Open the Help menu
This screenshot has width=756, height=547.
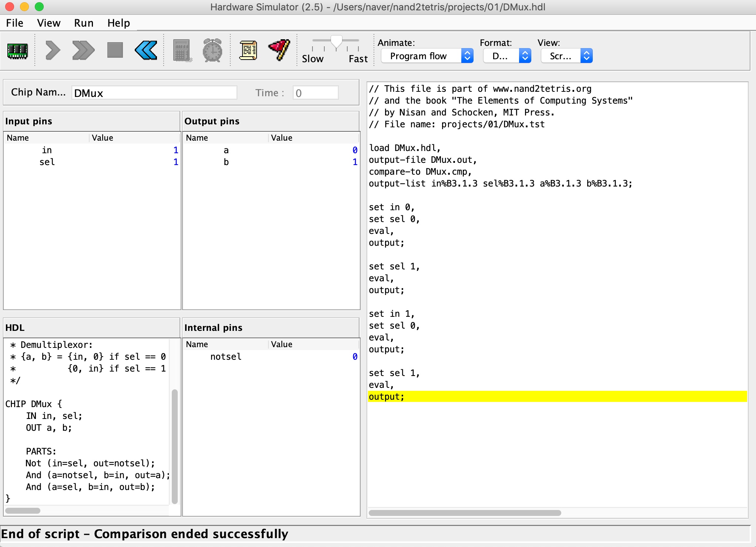click(118, 23)
